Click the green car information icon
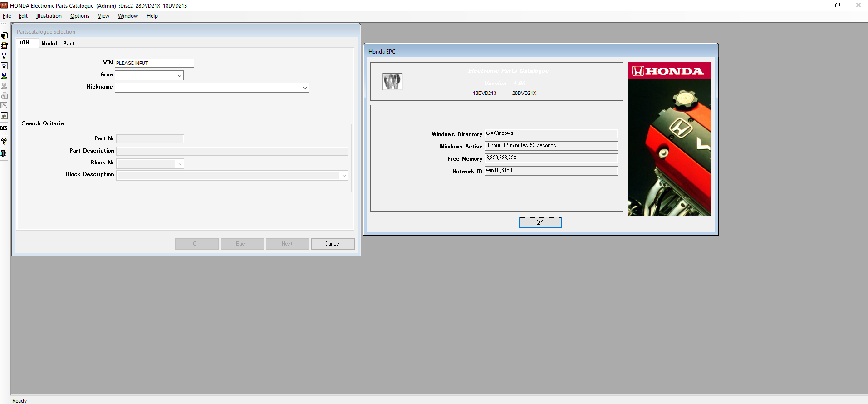Viewport: 868px width, 404px height. [x=5, y=76]
